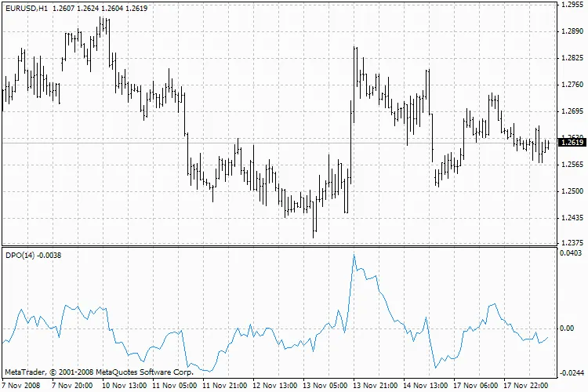Click the 0.0403 DPO scale value

click(572, 253)
